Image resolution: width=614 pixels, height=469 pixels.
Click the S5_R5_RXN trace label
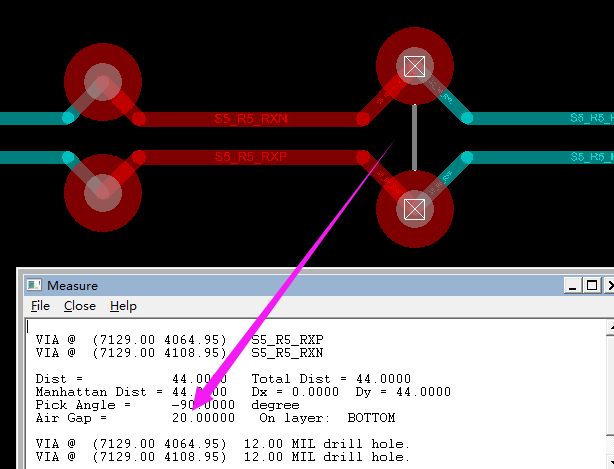[x=251, y=119]
